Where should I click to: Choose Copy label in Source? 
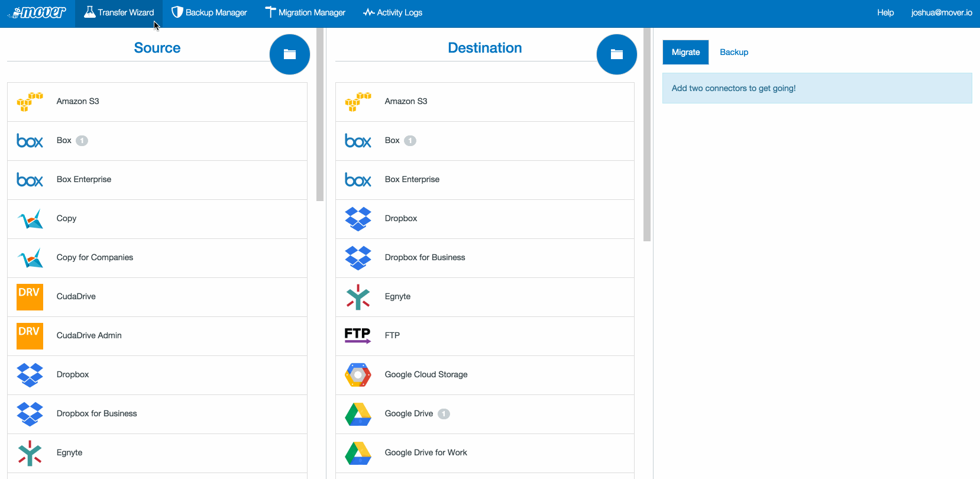[66, 218]
